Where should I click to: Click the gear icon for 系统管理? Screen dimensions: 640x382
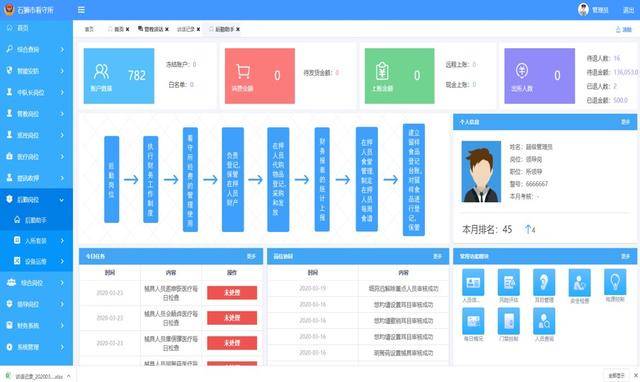coord(9,346)
